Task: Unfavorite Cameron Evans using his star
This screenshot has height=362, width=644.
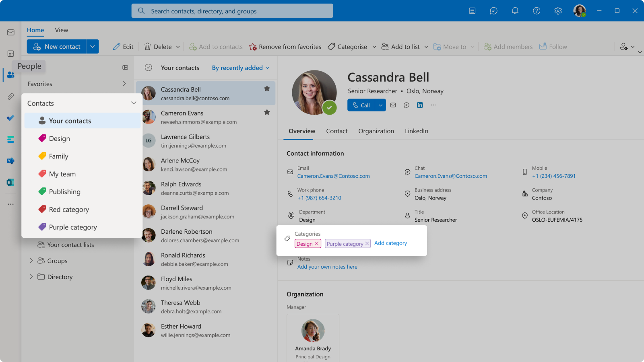Action: (x=267, y=113)
